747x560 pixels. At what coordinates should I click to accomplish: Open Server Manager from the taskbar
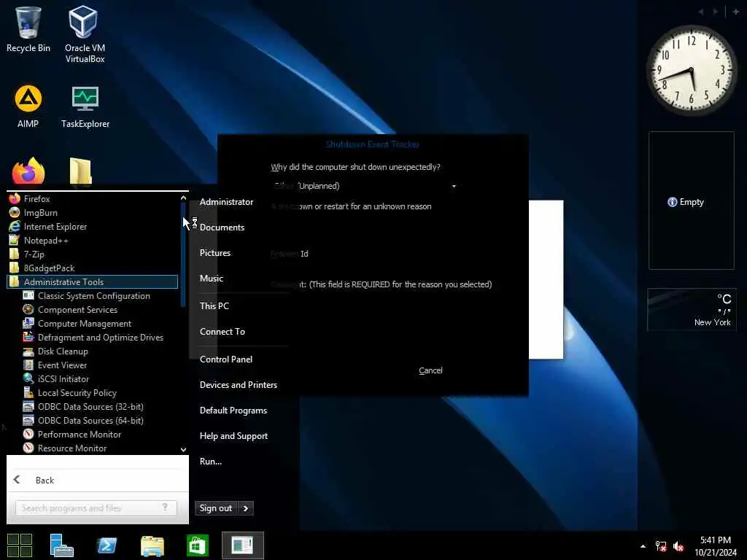[x=61, y=545]
